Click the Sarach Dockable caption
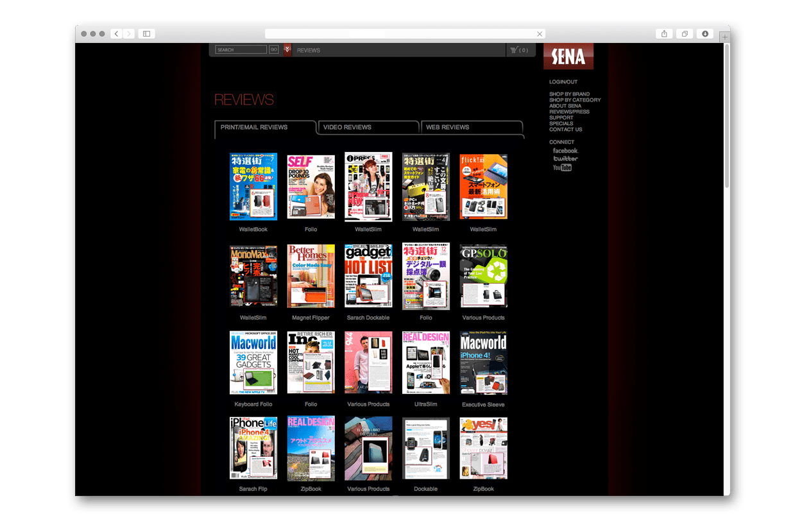The height and width of the screenshot is (532, 809). pyautogui.click(x=368, y=318)
